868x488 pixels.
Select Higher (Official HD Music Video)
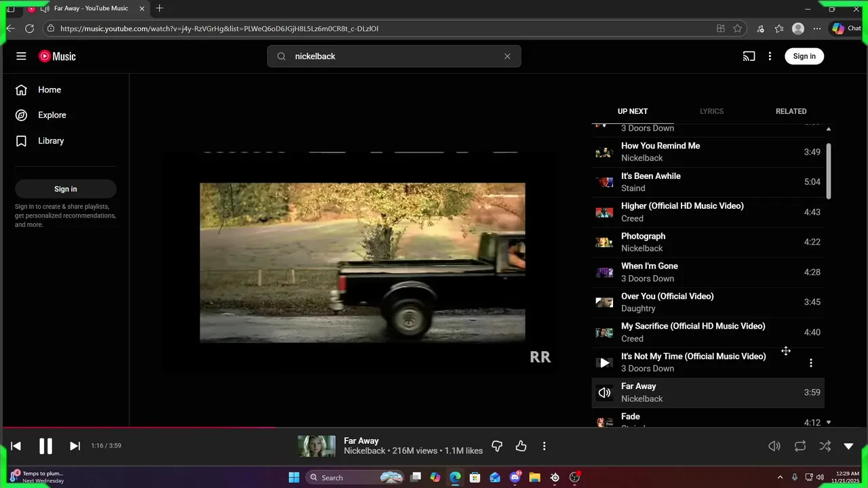point(708,212)
